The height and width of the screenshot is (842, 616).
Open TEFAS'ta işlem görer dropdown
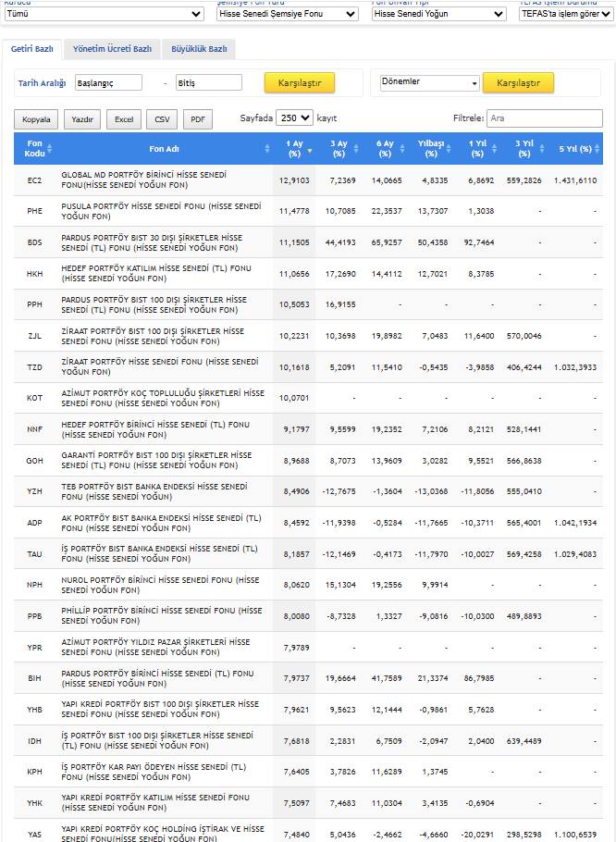coord(566,14)
